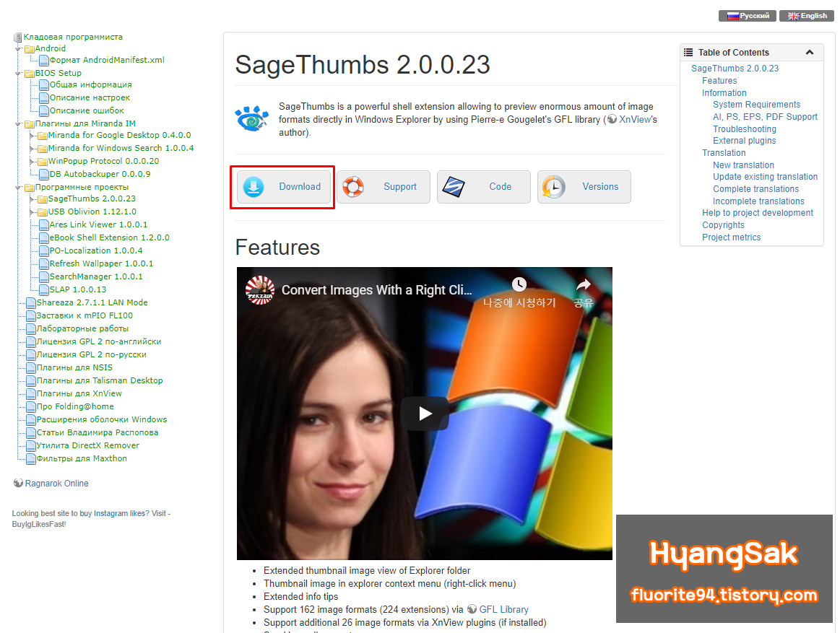Expand USB Oblivion 1.12.1.0 tree node
840x633 pixels.
[x=32, y=213]
